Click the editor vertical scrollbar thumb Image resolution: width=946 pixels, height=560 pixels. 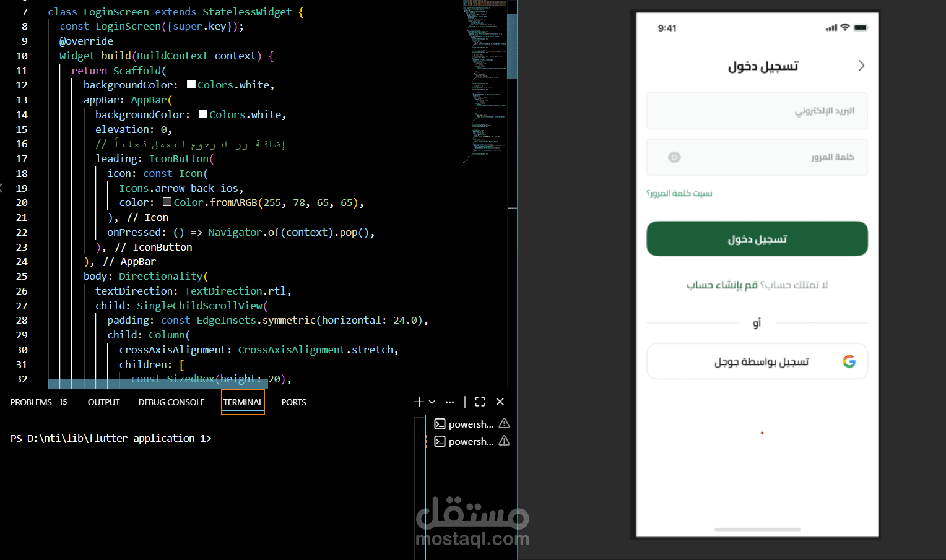[512, 46]
